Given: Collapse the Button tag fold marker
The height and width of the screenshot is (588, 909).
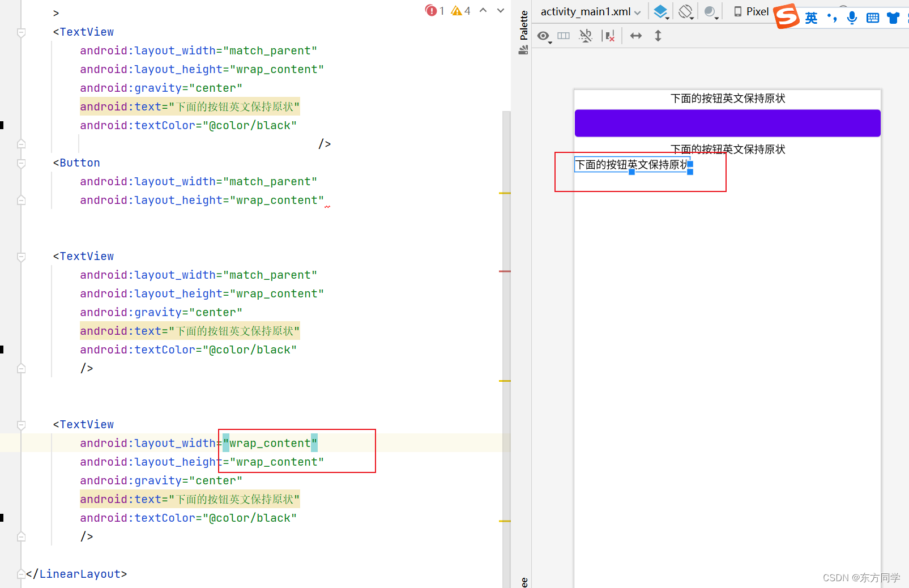Looking at the screenshot, I should coord(21,163).
